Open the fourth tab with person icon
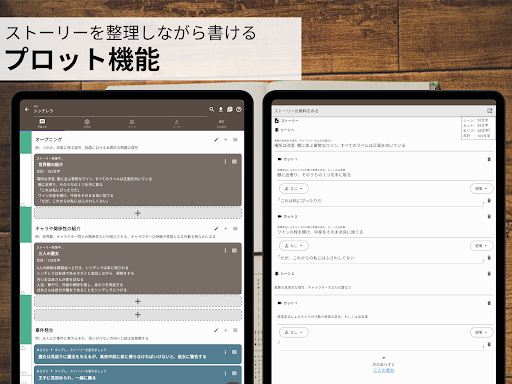The image size is (512, 384). (x=177, y=123)
